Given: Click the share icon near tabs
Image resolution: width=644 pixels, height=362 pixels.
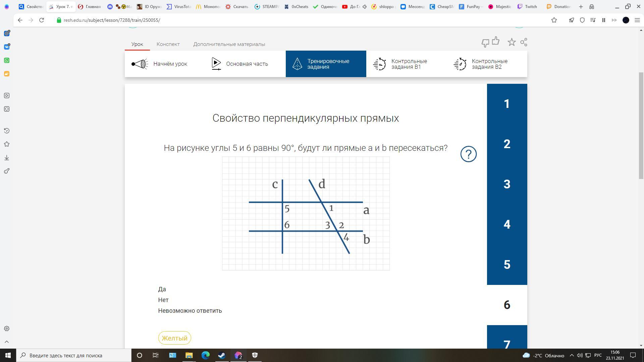Looking at the screenshot, I should 524,42.
